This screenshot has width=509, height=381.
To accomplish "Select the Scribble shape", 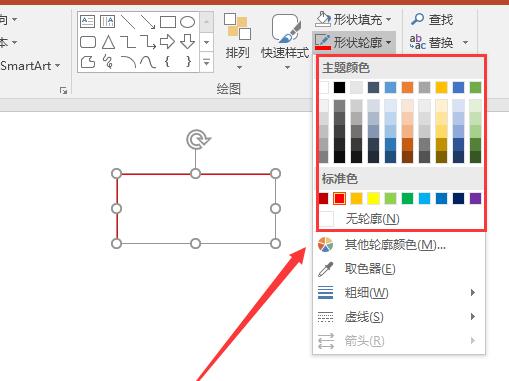I will 108,62.
